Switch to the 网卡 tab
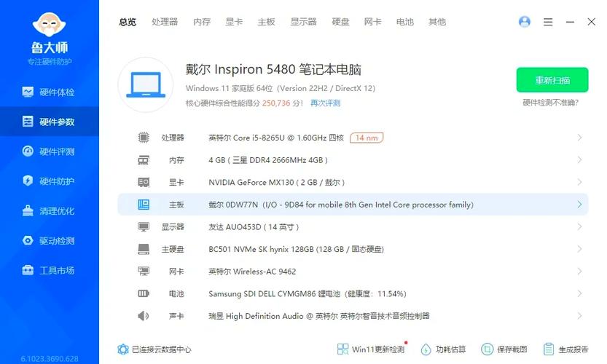Screen dimensions: 607x364 click(372, 22)
